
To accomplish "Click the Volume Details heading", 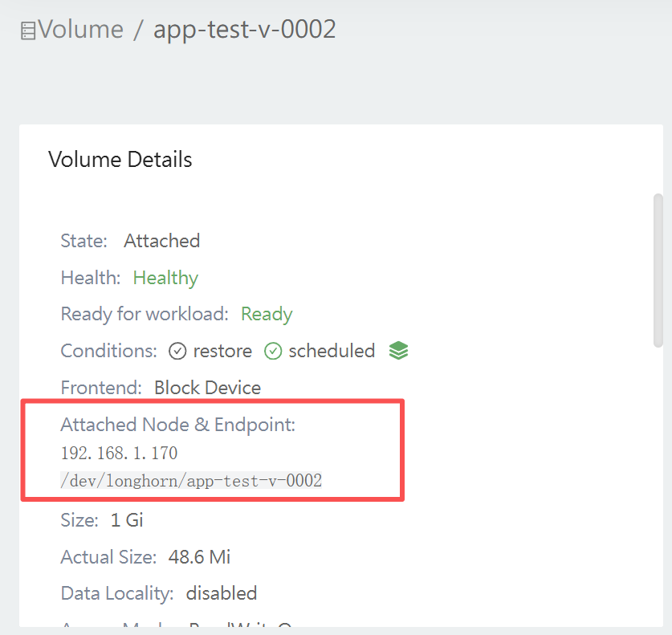I will click(x=120, y=160).
